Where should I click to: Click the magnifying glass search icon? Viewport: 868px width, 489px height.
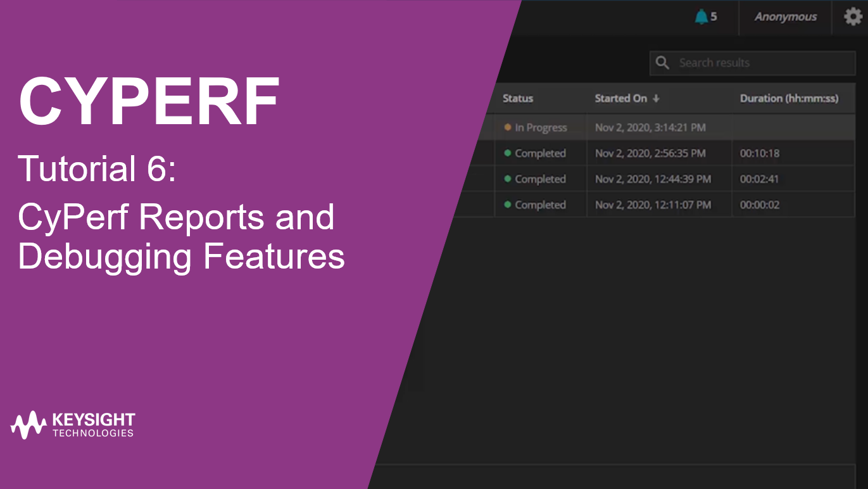pos(662,62)
